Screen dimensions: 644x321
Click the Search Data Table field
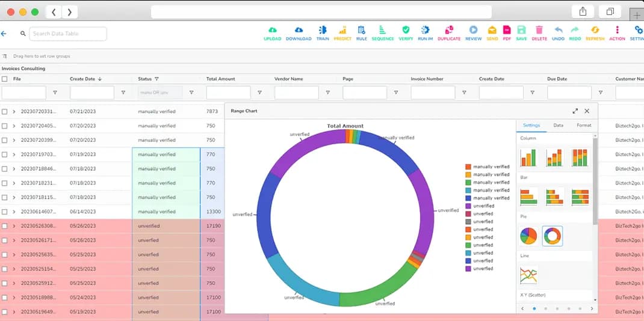(68, 34)
